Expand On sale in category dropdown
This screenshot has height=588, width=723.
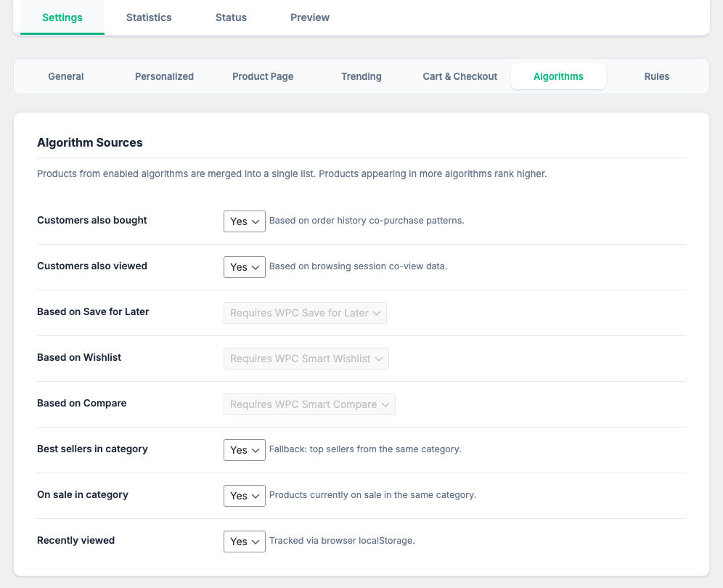(245, 496)
